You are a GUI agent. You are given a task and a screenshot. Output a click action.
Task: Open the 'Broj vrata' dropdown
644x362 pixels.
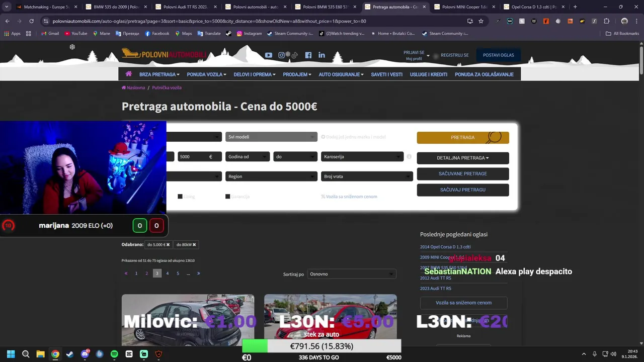[x=367, y=176]
